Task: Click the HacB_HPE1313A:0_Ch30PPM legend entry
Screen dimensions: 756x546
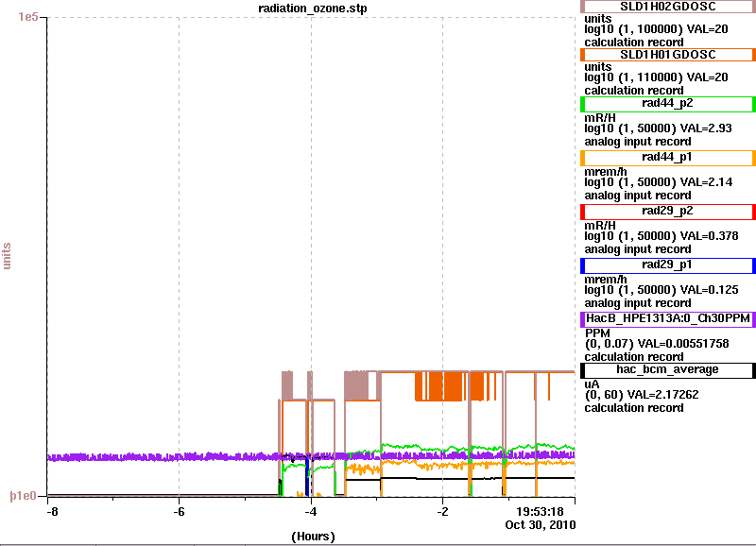Action: click(x=668, y=319)
